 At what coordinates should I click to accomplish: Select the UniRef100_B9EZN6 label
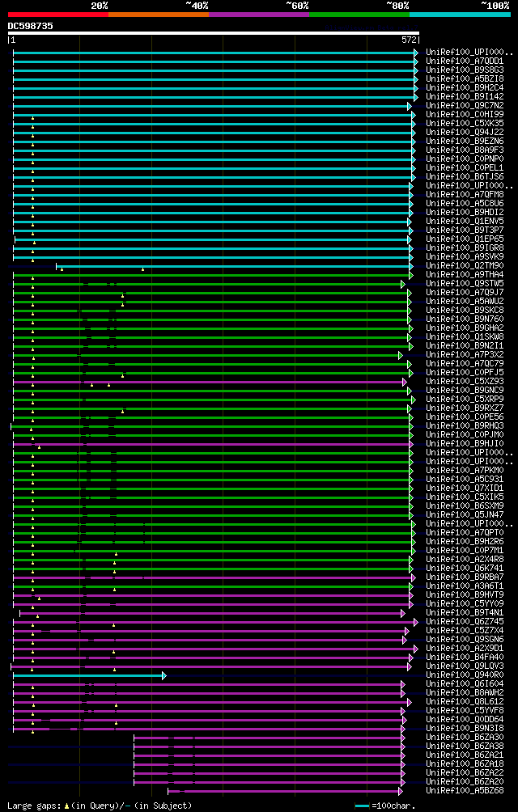click(465, 141)
